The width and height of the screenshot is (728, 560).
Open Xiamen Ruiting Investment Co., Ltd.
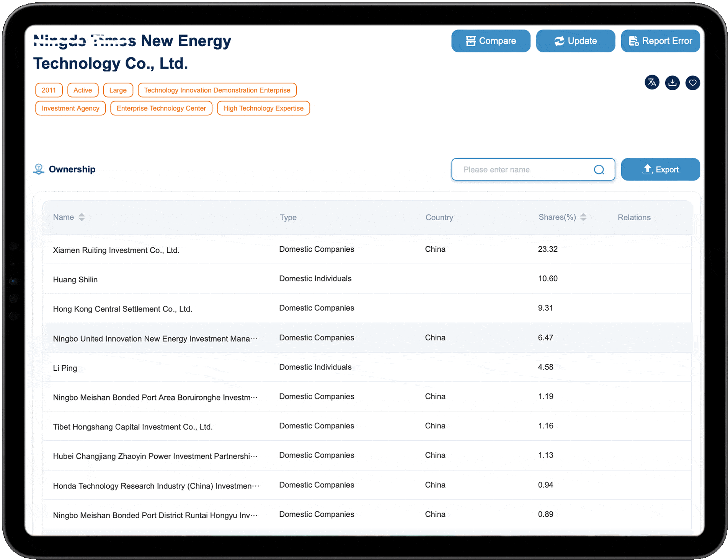[116, 250]
